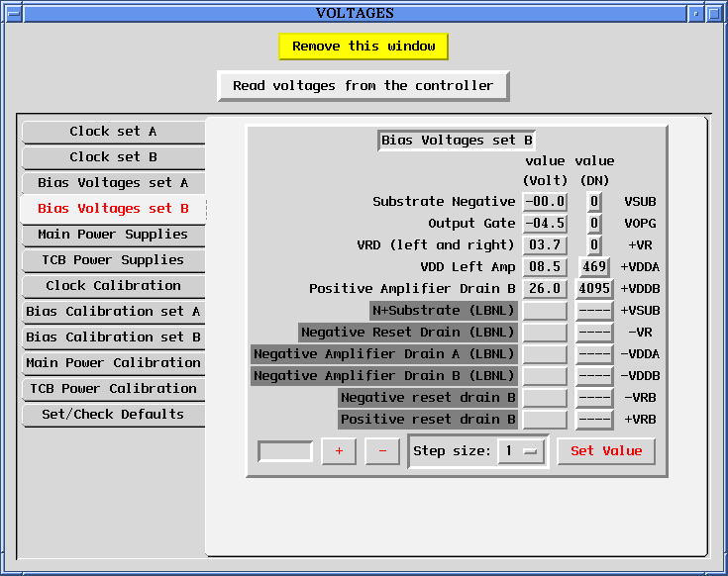This screenshot has width=728, height=576.
Task: Click the +VSUB DN dashed field
Action: pyautogui.click(x=594, y=311)
